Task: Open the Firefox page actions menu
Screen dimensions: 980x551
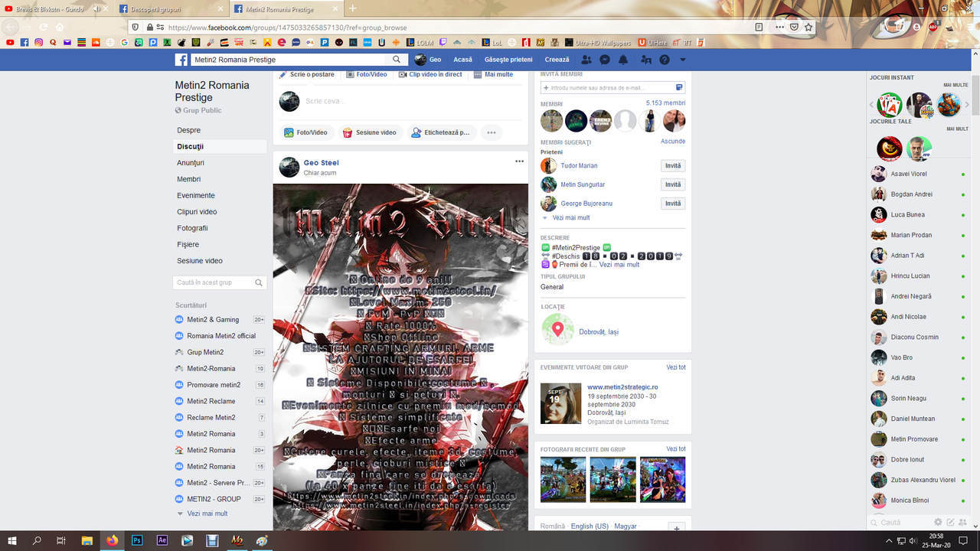Action: tap(779, 27)
